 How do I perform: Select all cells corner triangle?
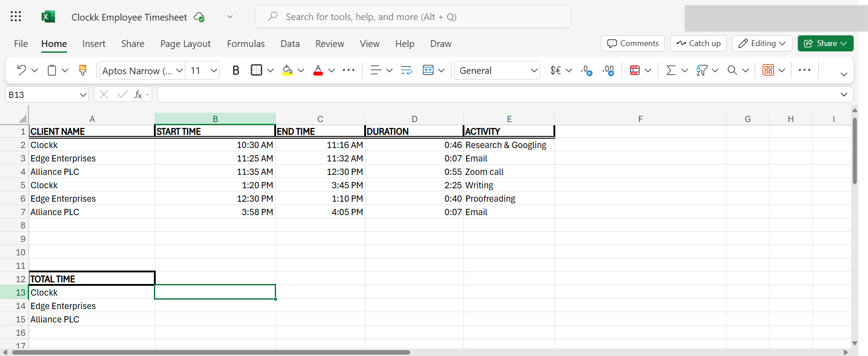pyautogui.click(x=22, y=119)
